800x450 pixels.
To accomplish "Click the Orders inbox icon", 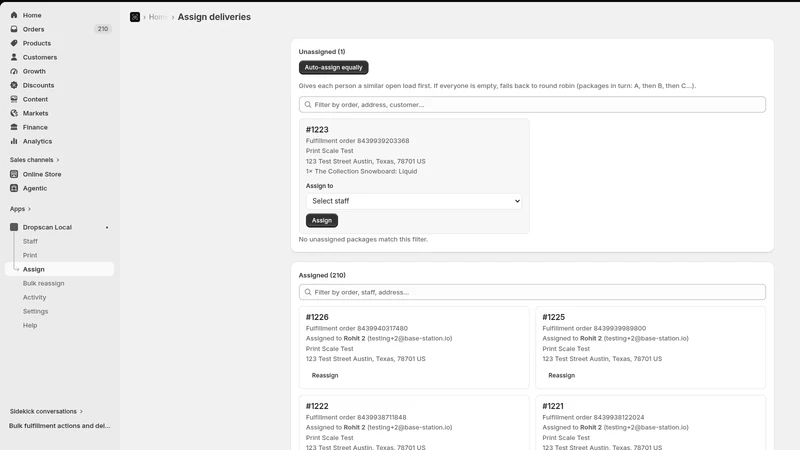I will [14, 29].
